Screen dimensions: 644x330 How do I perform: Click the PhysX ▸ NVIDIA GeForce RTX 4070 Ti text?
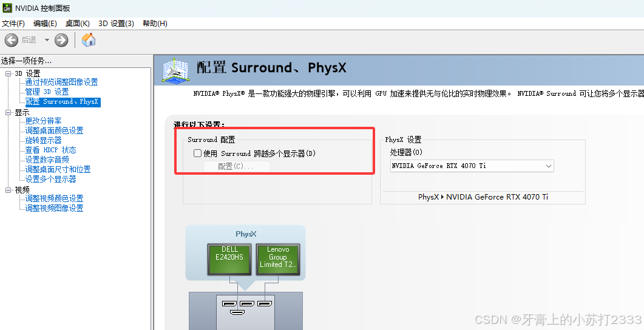pyautogui.click(x=483, y=197)
